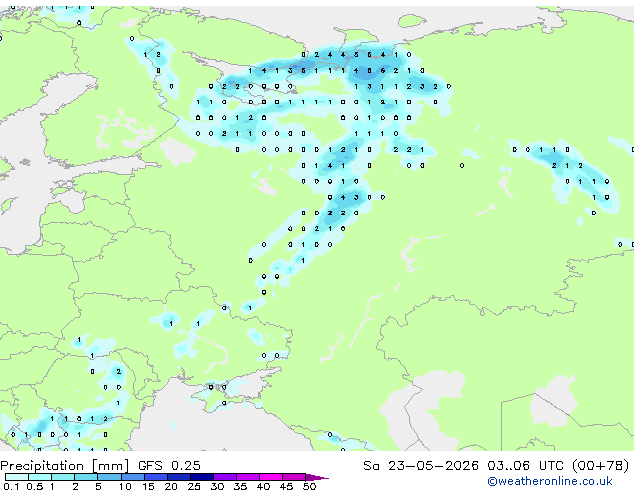This screenshot has width=634, height=490.
Task: Click the 40–45 mm magenta legend segment
Action: [x=271, y=477]
